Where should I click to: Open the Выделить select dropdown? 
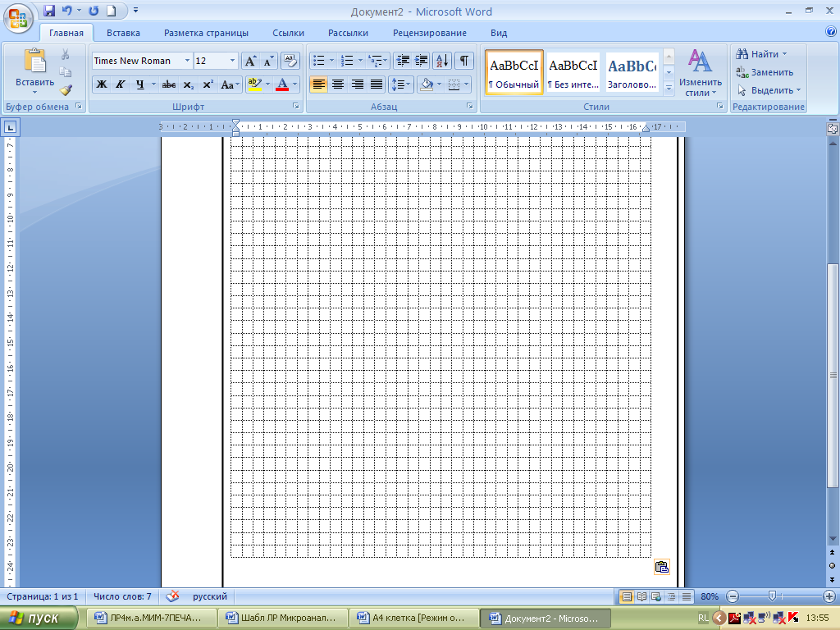768,90
